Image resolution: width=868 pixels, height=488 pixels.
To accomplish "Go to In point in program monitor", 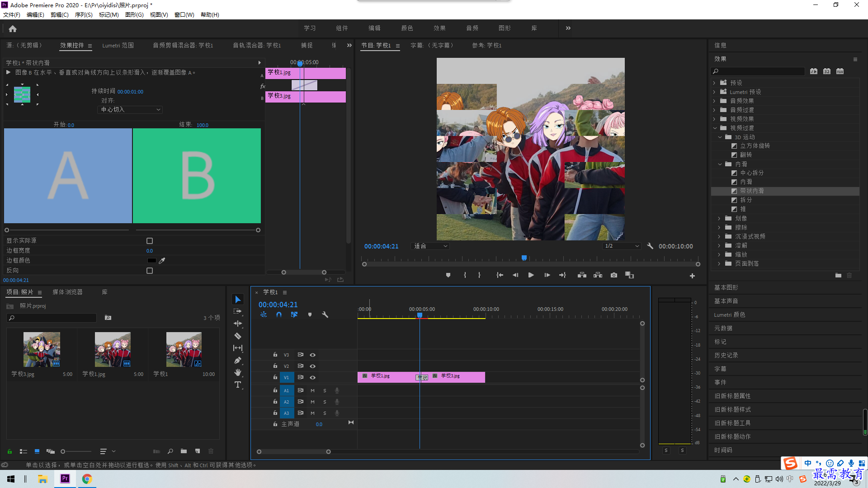I will pyautogui.click(x=500, y=275).
